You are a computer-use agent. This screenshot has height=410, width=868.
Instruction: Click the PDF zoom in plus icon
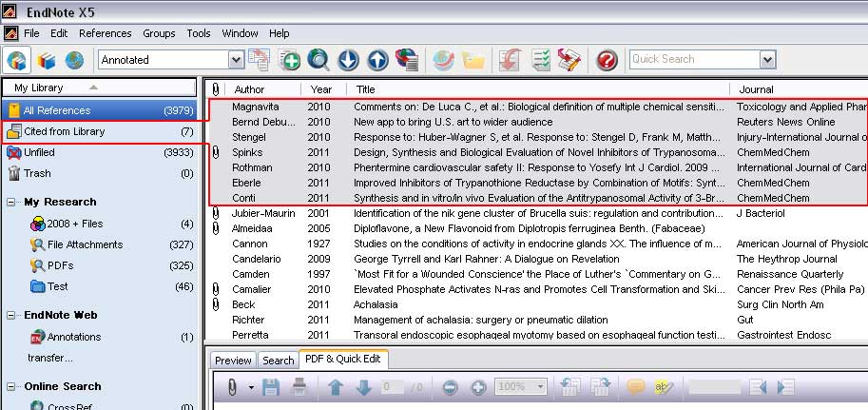point(478,387)
